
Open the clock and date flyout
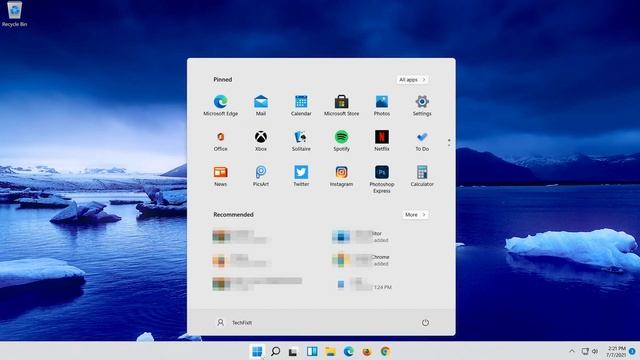point(616,351)
